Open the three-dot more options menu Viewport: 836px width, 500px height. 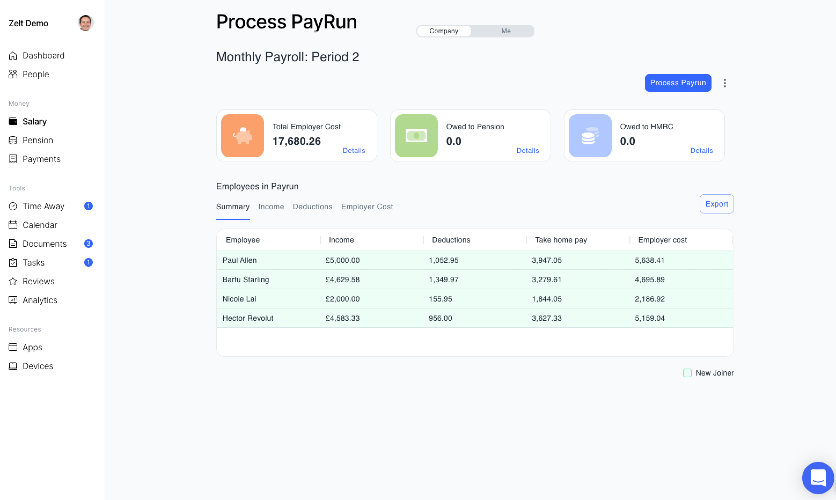pyautogui.click(x=725, y=83)
